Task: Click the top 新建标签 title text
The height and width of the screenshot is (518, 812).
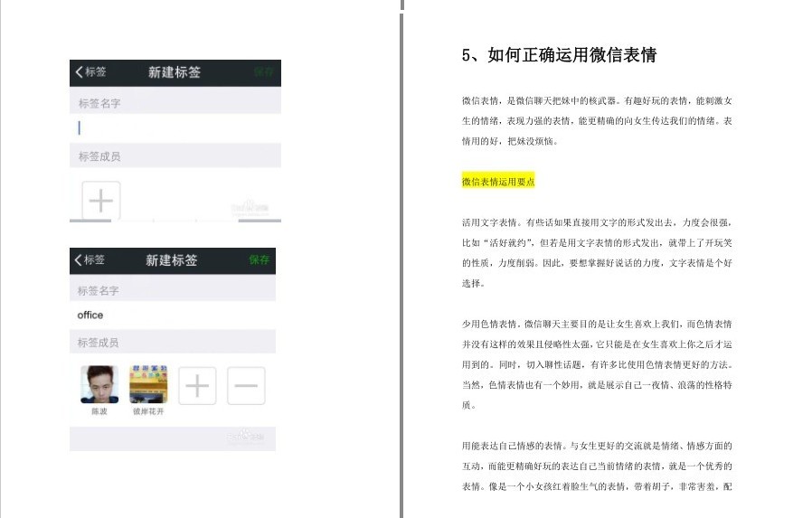Action: tap(175, 72)
